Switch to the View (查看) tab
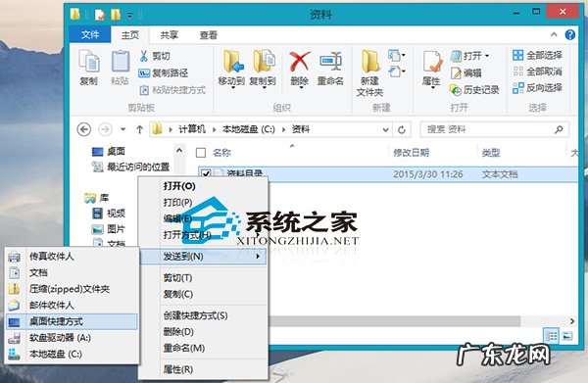Viewport: 588px width, 383px height. tap(209, 35)
